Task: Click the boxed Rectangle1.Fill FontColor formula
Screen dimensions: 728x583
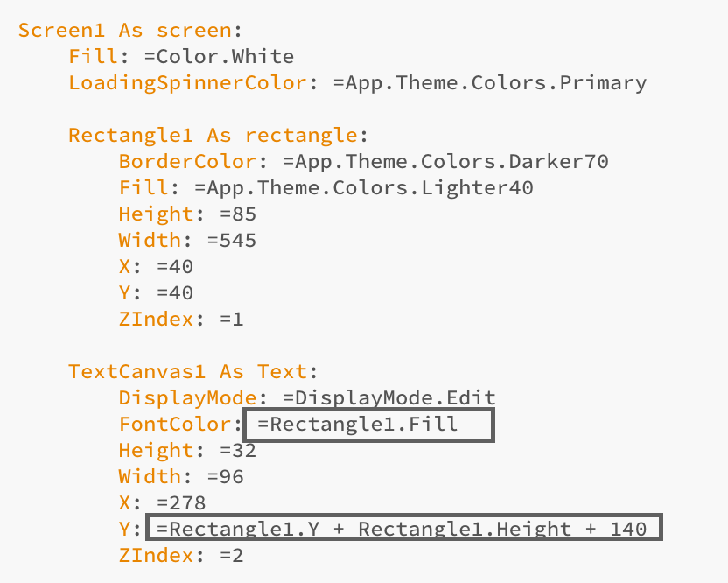Action: (369, 425)
